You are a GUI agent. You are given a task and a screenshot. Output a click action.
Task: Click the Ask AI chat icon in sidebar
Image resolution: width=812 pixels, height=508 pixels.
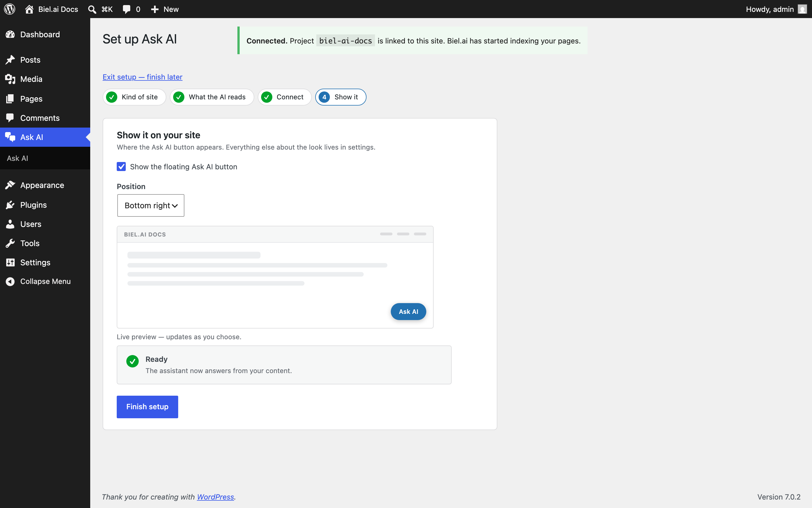coord(10,137)
